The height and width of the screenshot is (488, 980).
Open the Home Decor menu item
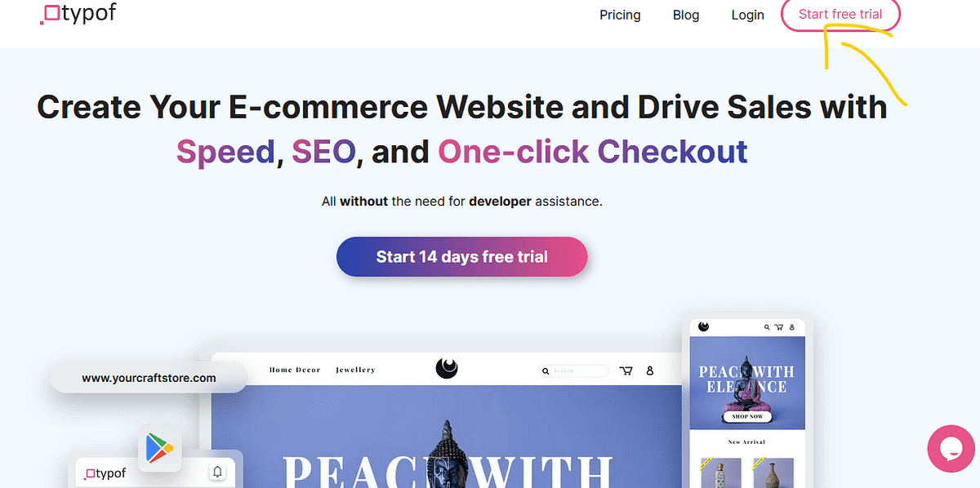click(294, 369)
